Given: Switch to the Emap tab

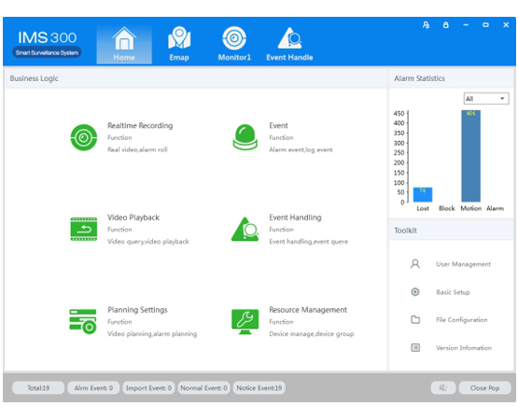Looking at the screenshot, I should click(179, 44).
